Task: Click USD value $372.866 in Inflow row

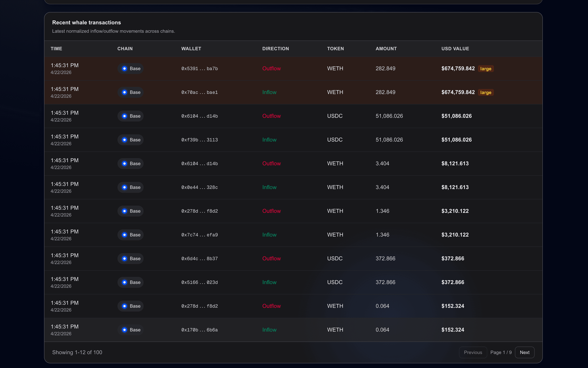Action: (x=453, y=282)
